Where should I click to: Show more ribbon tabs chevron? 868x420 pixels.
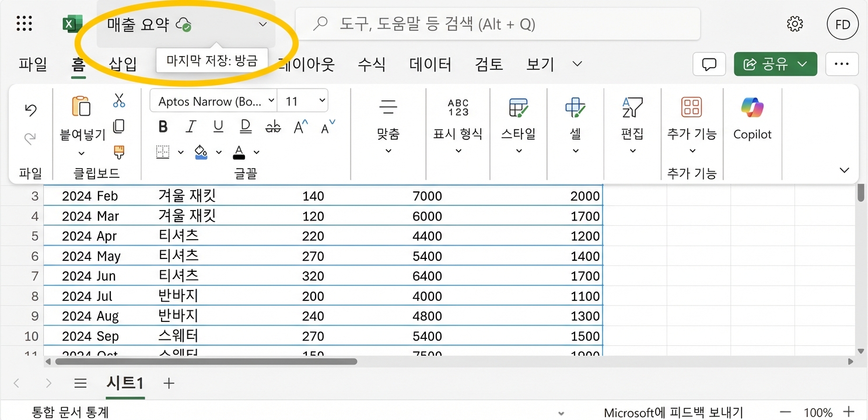(x=577, y=64)
